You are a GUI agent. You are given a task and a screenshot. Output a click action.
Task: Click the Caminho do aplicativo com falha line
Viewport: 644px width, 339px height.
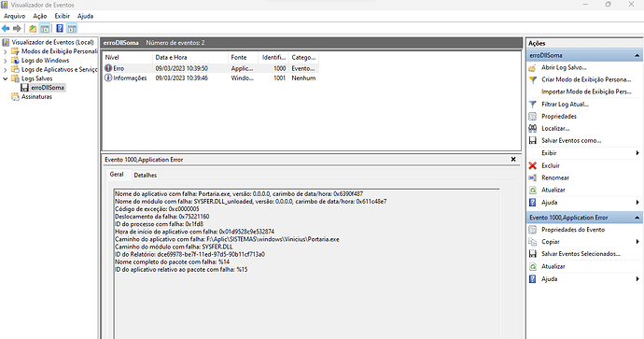pos(227,239)
